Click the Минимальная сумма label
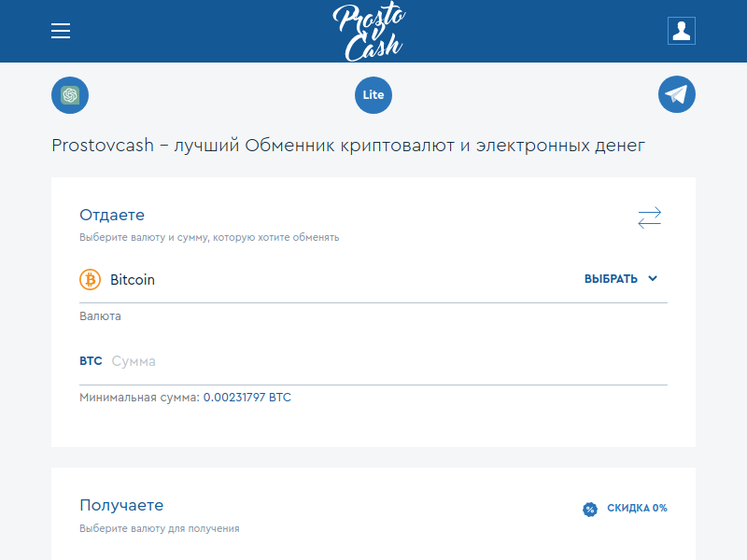This screenshot has height=560, width=747. point(139,398)
